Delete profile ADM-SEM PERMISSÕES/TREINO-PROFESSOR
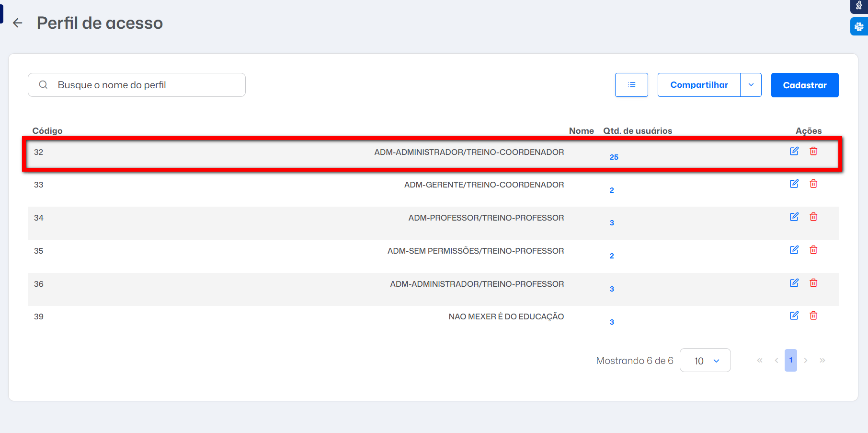868x433 pixels. 813,250
